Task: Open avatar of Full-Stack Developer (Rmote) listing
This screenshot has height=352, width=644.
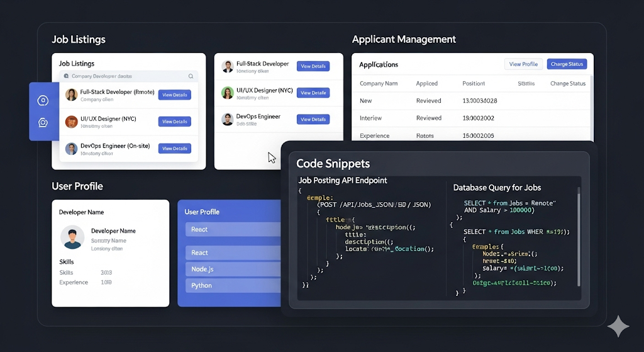Action: click(72, 95)
